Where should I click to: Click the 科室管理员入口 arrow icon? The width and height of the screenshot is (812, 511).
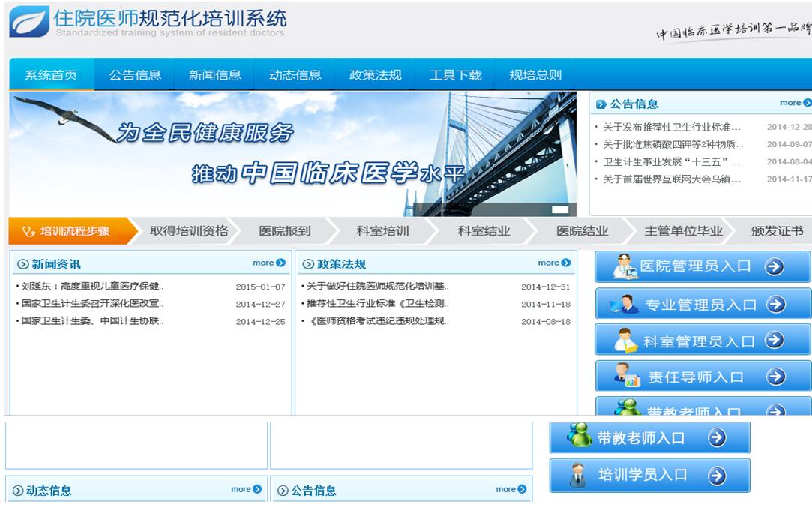pyautogui.click(x=774, y=341)
